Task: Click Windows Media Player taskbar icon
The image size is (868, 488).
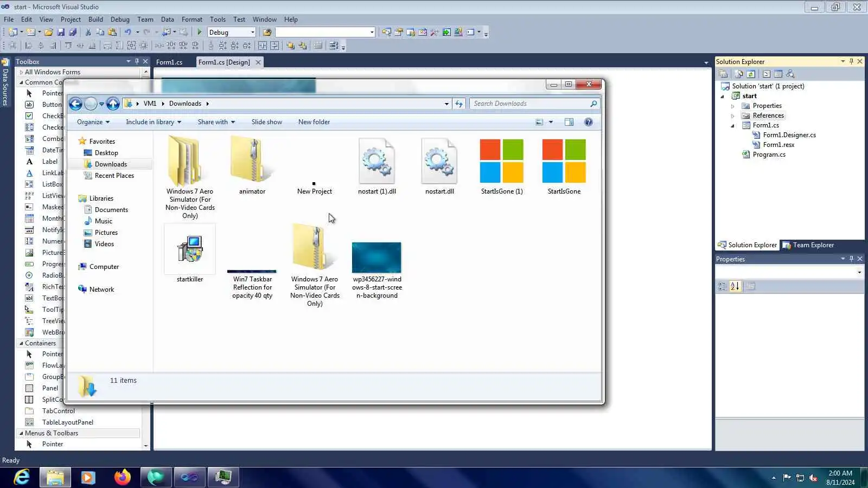Action: click(x=88, y=477)
